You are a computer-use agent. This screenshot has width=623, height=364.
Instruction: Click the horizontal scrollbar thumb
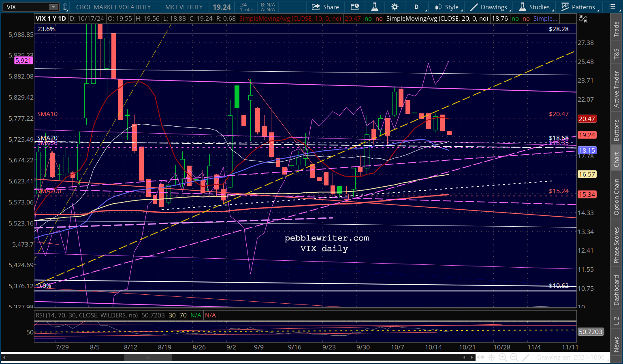point(148,358)
